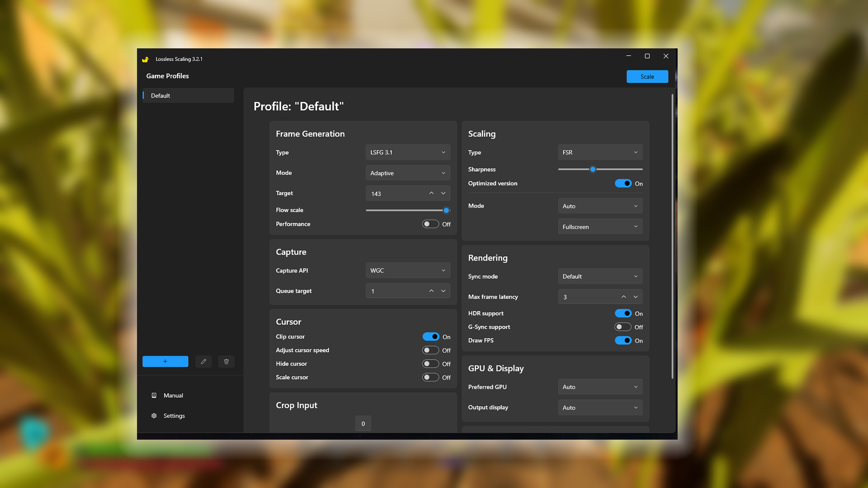Open the Fullscreen dropdown
This screenshot has height=488, width=868.
pos(600,227)
